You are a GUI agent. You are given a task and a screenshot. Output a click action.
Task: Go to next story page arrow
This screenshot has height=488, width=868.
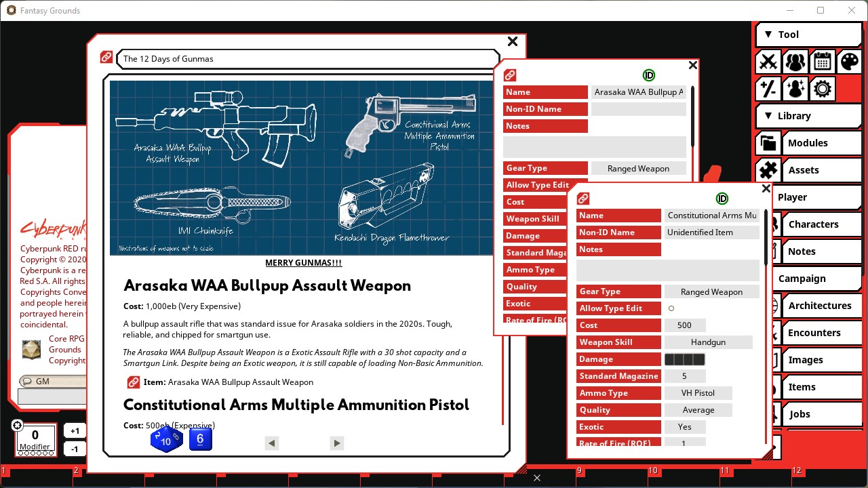coord(337,443)
